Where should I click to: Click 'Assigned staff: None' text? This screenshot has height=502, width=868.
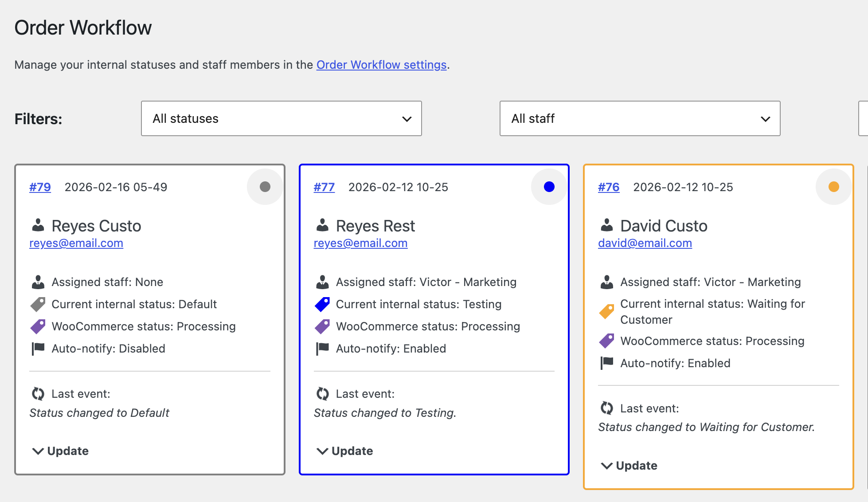point(107,282)
